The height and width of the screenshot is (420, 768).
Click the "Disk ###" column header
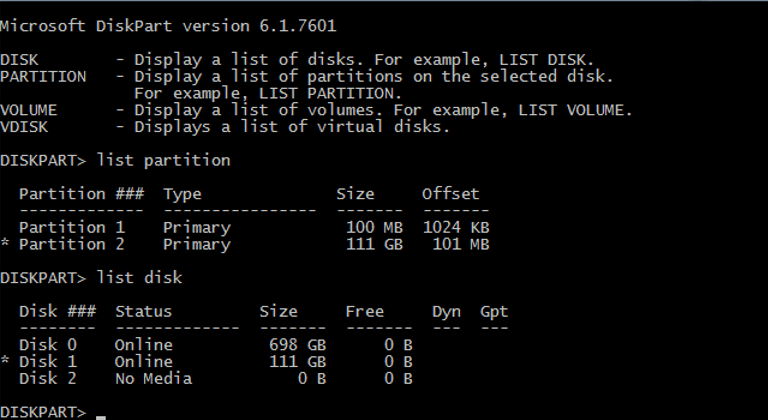pos(57,311)
